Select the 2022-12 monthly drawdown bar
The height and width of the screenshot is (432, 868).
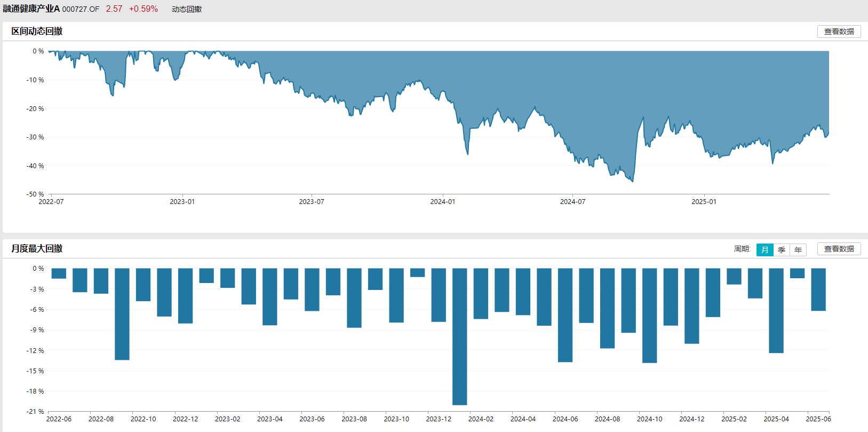[185, 296]
